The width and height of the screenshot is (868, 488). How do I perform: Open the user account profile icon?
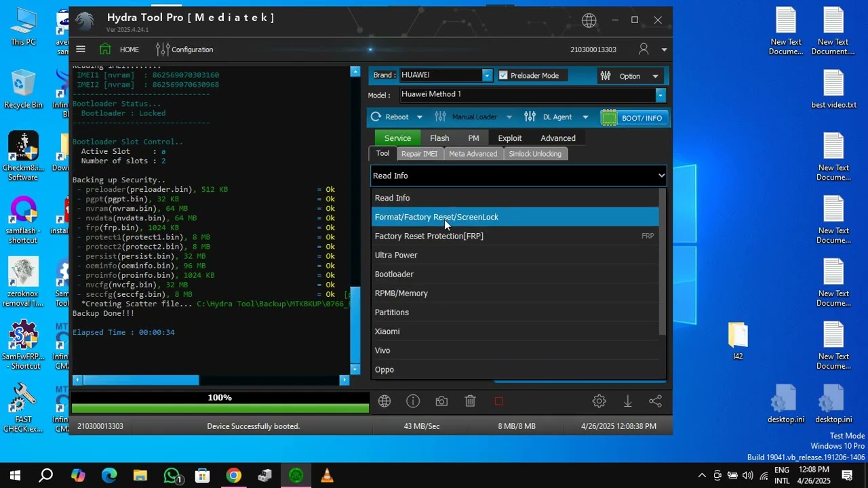point(644,49)
